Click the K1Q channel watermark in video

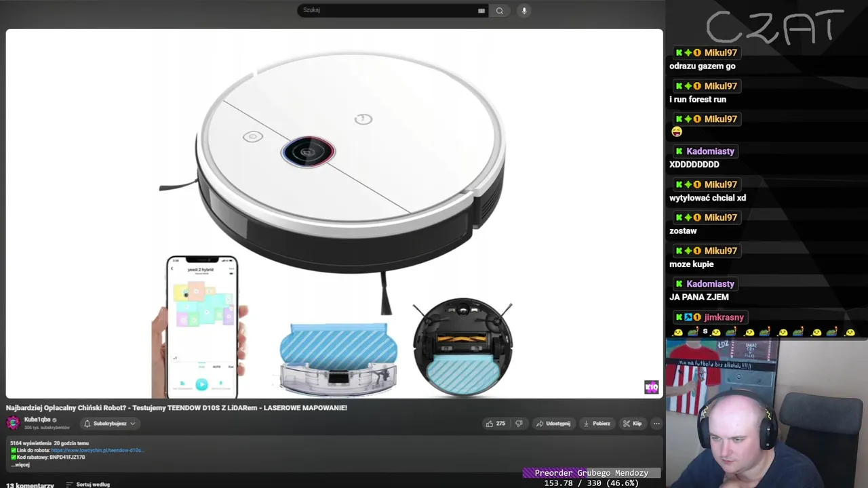(651, 387)
